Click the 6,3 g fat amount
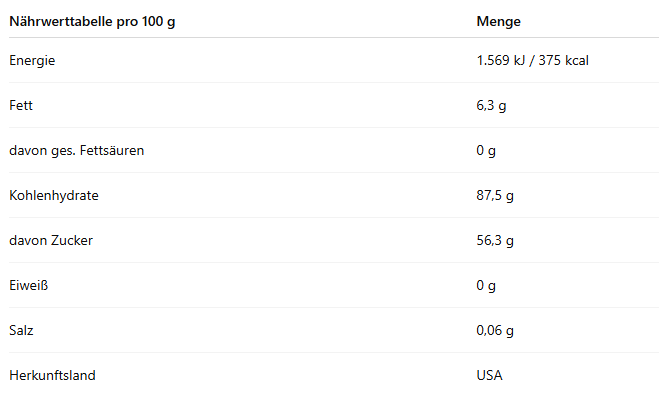Screen dimensions: 659x406 (494, 105)
